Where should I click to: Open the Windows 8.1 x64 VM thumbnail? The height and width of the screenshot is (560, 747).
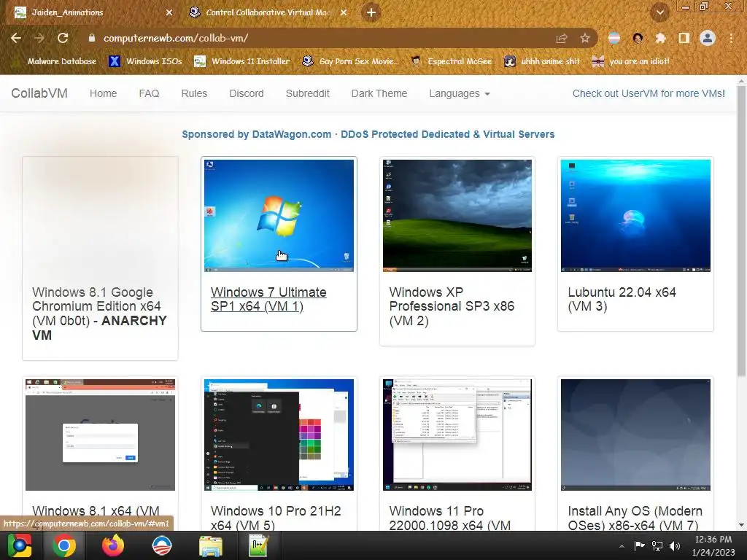coord(100,435)
